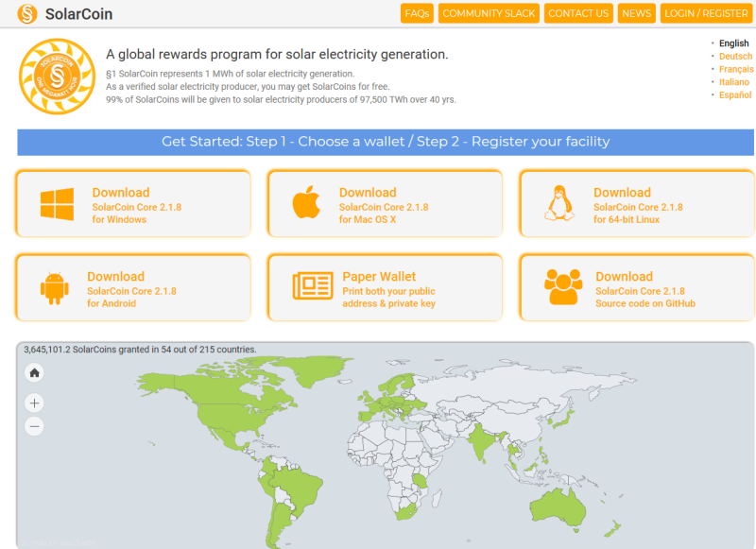Image resolution: width=756 pixels, height=549 pixels.
Task: Switch language to Français
Action: [736, 69]
